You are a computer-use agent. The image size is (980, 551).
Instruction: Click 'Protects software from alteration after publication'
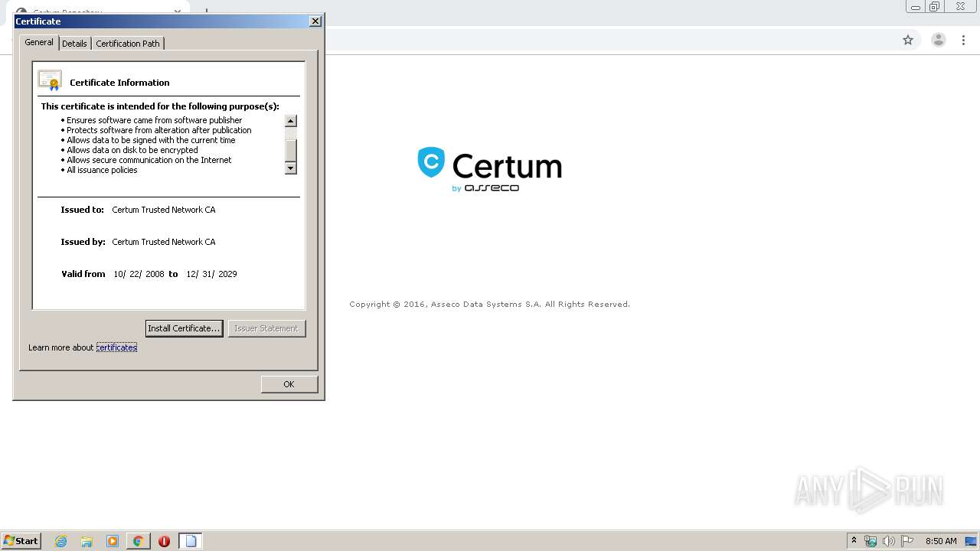point(158,130)
